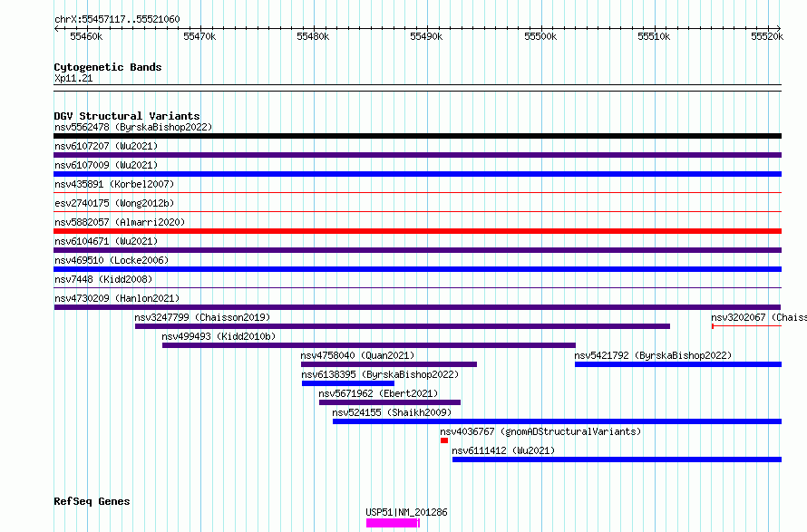Click the 55520k ruler mark

click(x=767, y=36)
